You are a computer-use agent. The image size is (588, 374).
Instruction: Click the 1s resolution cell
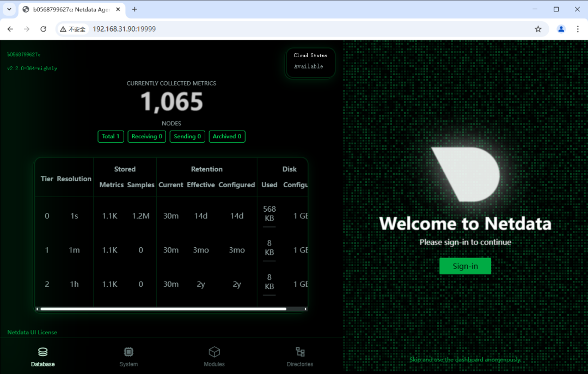click(74, 216)
